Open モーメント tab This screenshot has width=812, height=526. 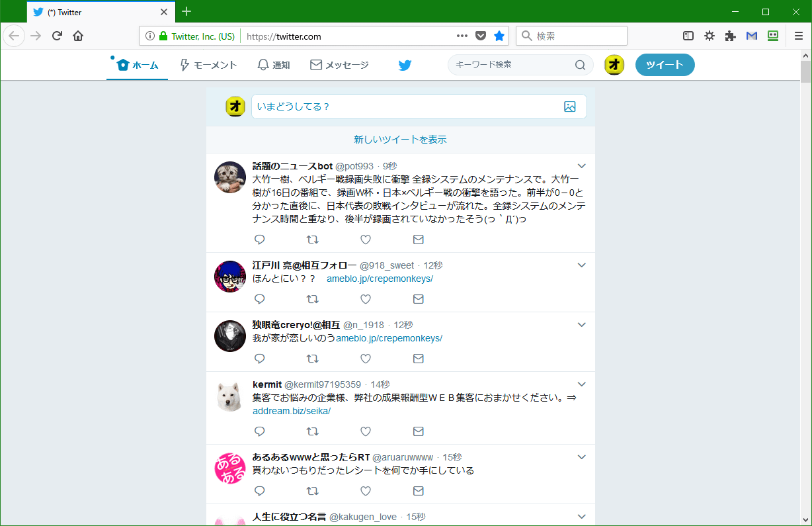[x=208, y=65]
